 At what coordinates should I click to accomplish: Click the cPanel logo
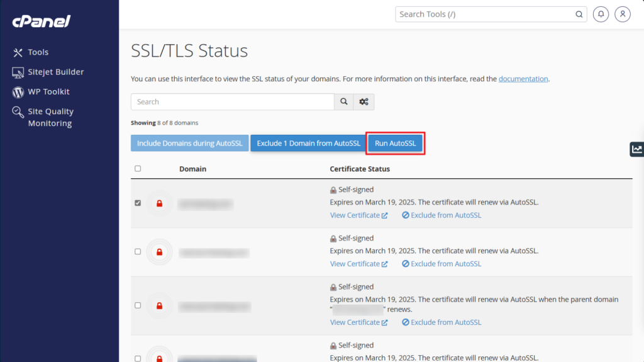[x=41, y=21]
